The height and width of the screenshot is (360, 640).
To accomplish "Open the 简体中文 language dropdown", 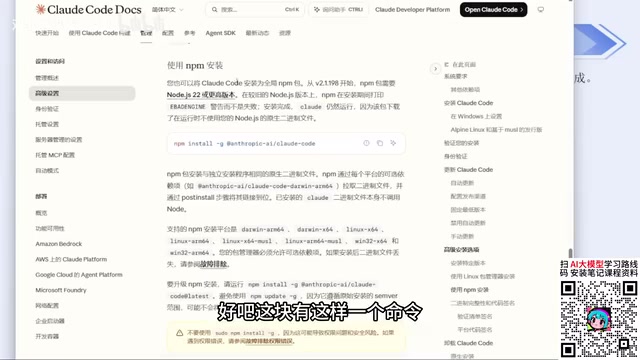I will [168, 9].
